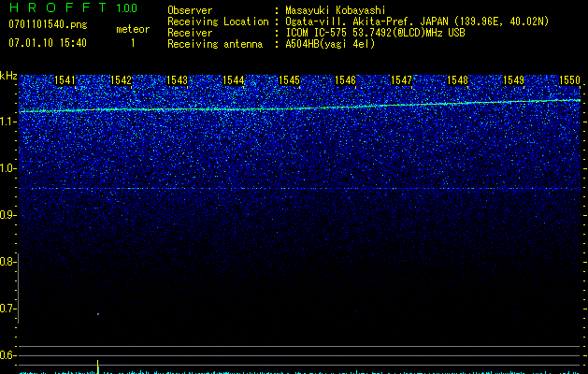Click the version number 1.0.0
588x374 pixels.
pos(126,7)
